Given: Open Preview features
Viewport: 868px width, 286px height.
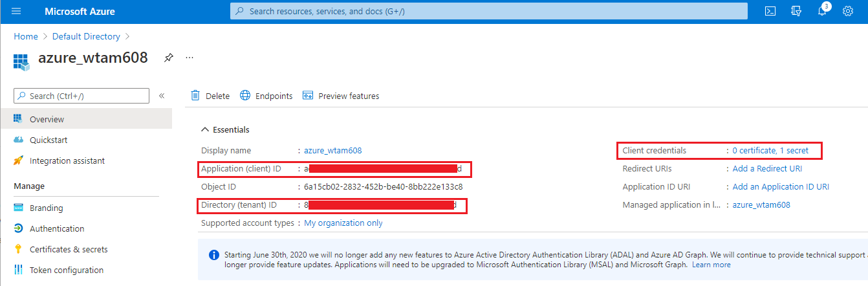Looking at the screenshot, I should 341,96.
